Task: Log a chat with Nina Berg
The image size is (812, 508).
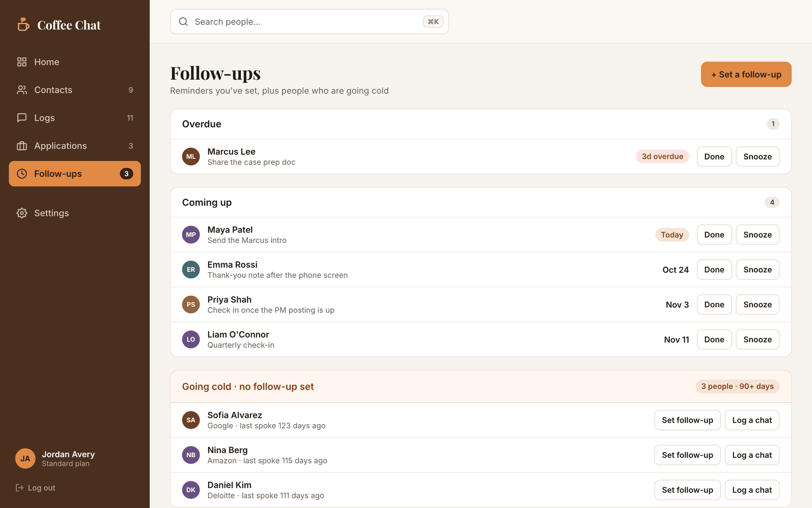Action: click(x=752, y=455)
